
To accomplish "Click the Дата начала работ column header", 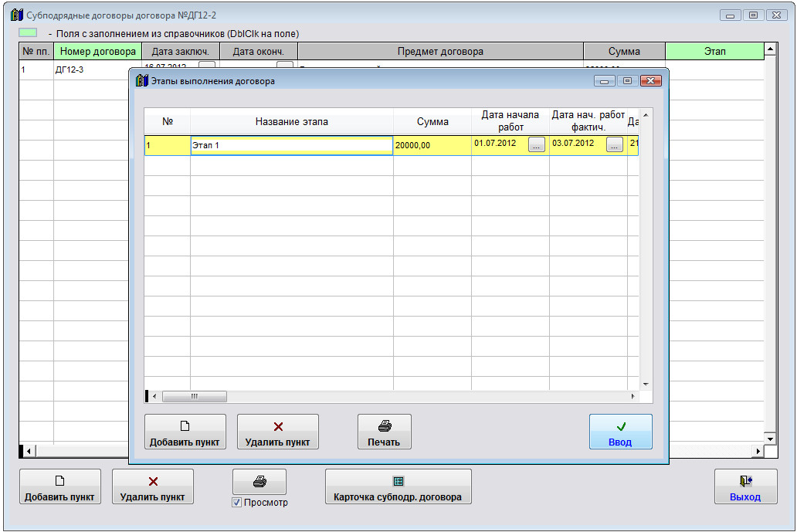I will coord(510,121).
